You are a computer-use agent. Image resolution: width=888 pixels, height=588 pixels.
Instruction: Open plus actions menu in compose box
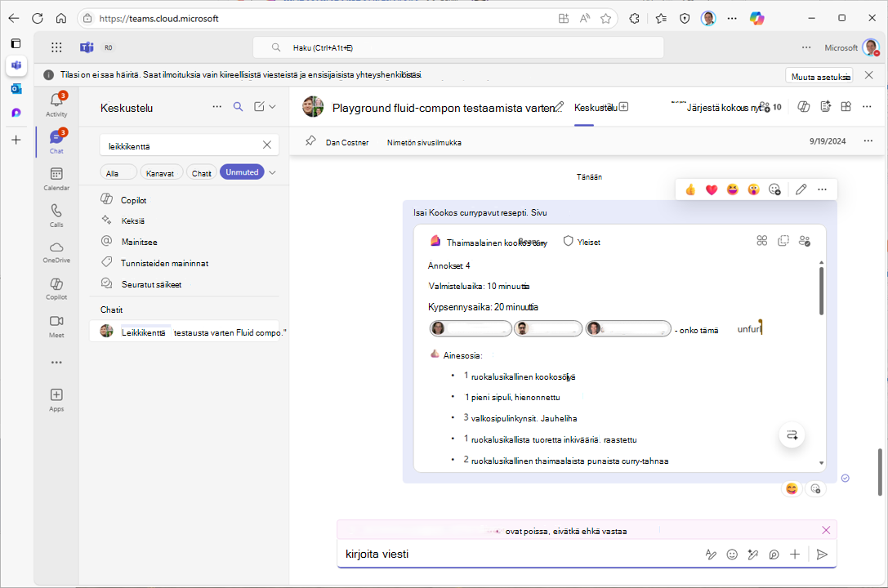pos(795,555)
